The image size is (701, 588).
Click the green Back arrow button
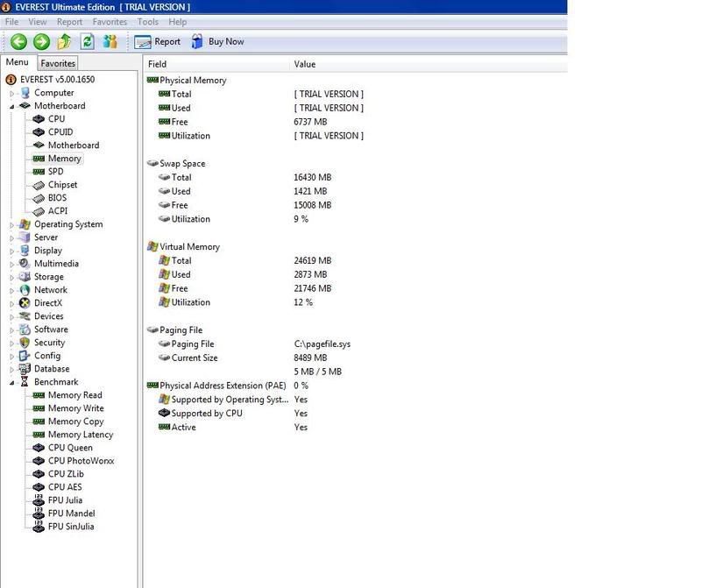point(18,42)
